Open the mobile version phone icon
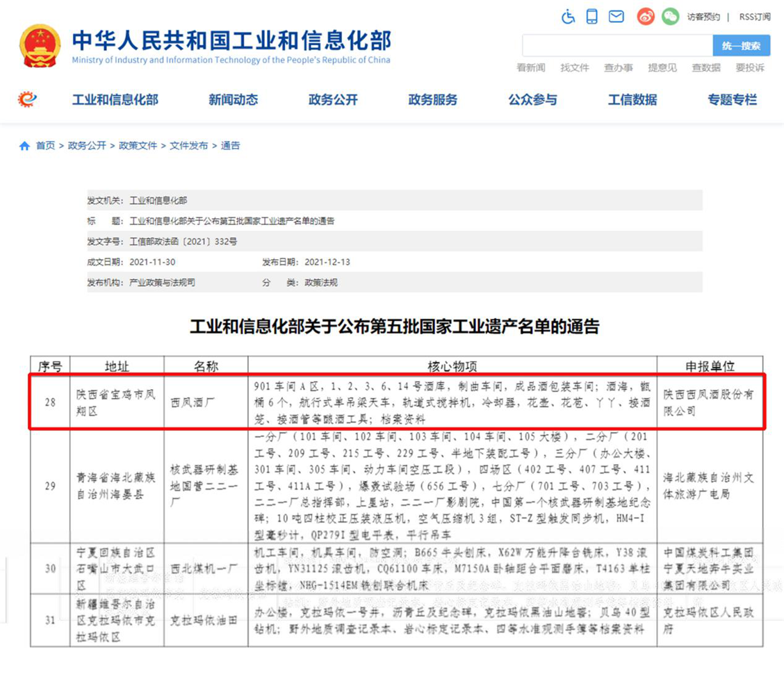This screenshot has height=676, width=784. pos(591,17)
